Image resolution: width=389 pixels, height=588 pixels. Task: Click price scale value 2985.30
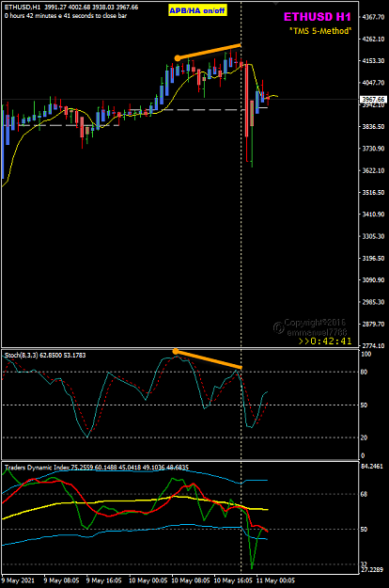(373, 302)
